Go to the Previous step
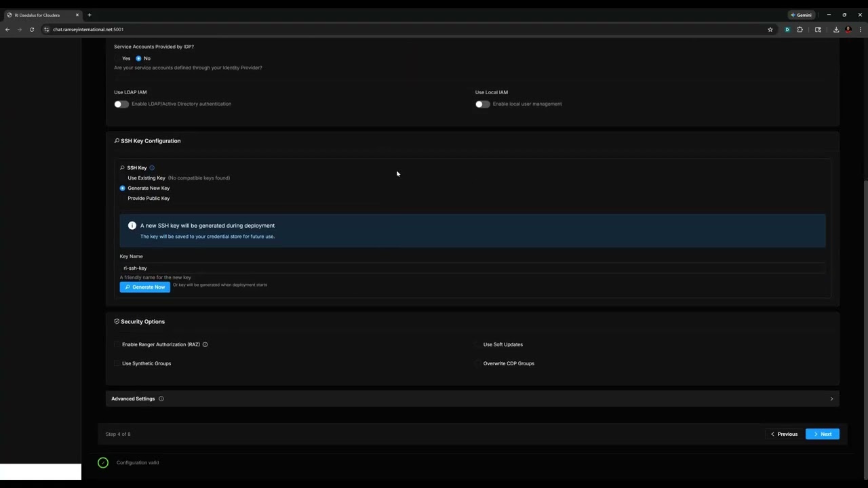This screenshot has height=488, width=868. [x=783, y=434]
